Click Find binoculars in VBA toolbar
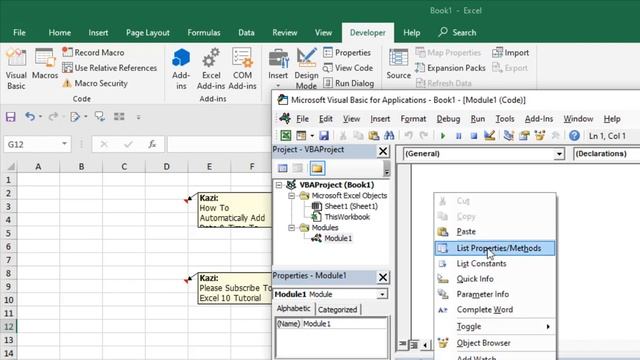 coord(389,136)
